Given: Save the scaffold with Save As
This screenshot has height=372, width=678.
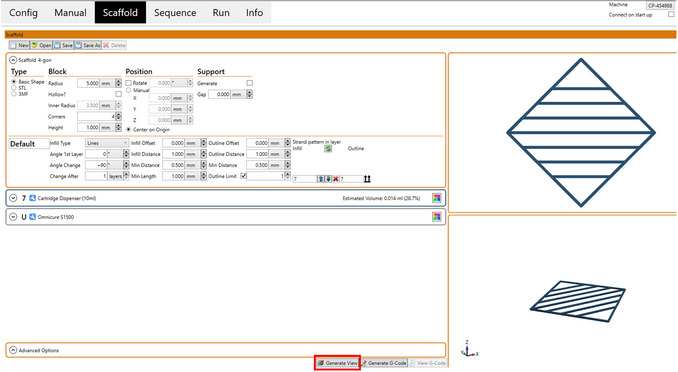Looking at the screenshot, I should (88, 45).
